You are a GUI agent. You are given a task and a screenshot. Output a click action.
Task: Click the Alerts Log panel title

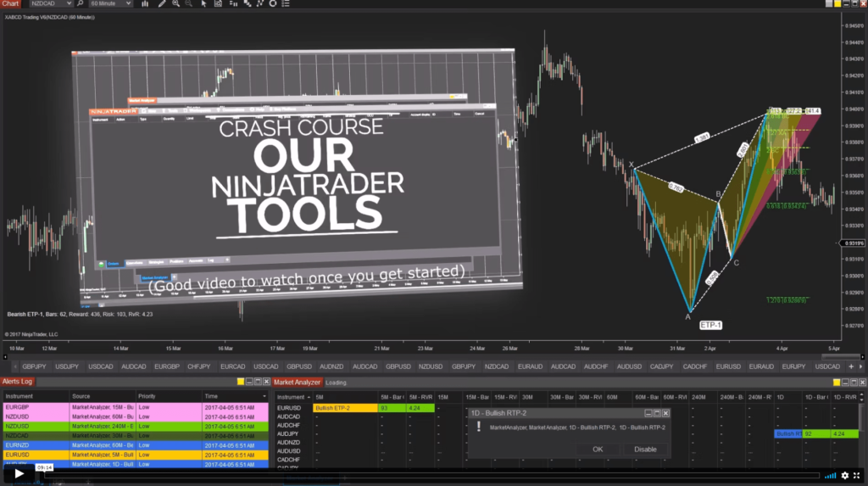click(17, 382)
